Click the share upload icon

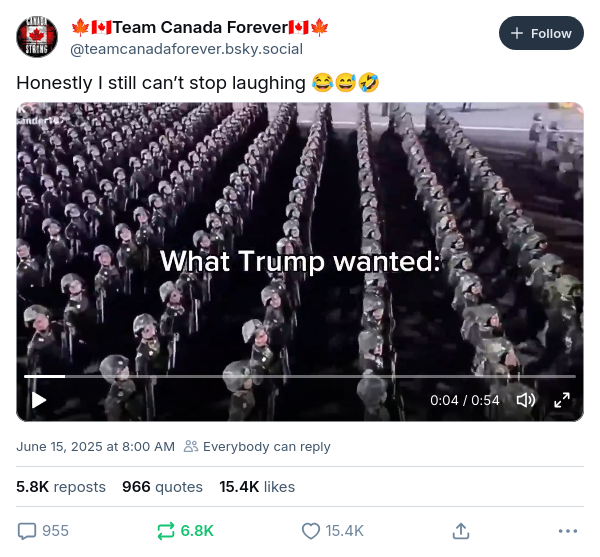[461, 531]
